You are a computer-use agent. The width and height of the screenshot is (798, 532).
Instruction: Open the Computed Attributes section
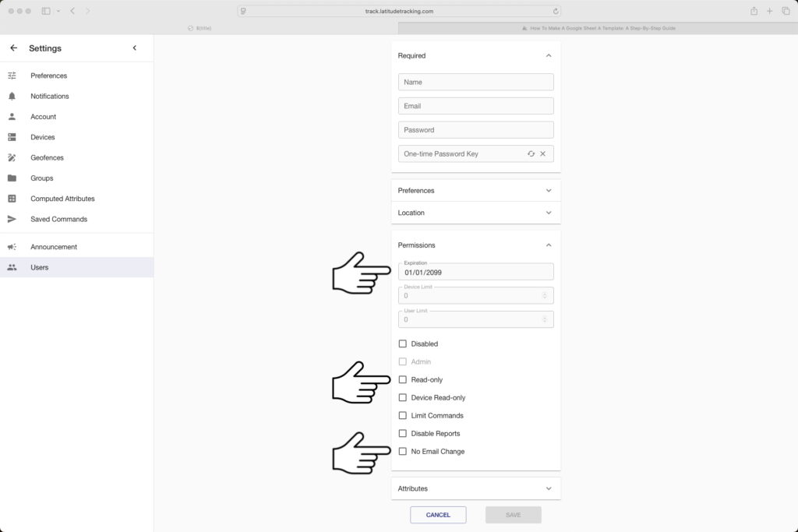point(64,198)
